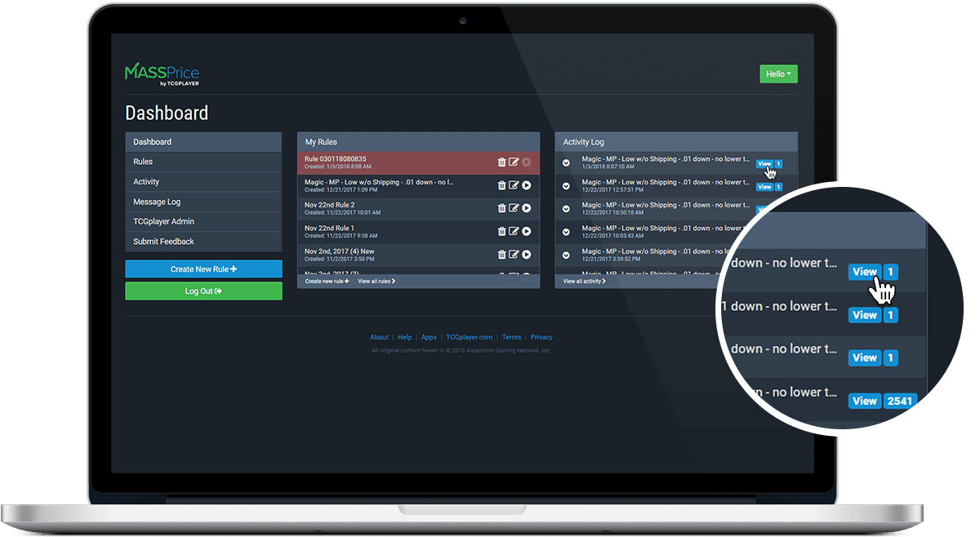This screenshot has width=980, height=537.
Task: Open the Apps footer link
Action: pos(429,337)
